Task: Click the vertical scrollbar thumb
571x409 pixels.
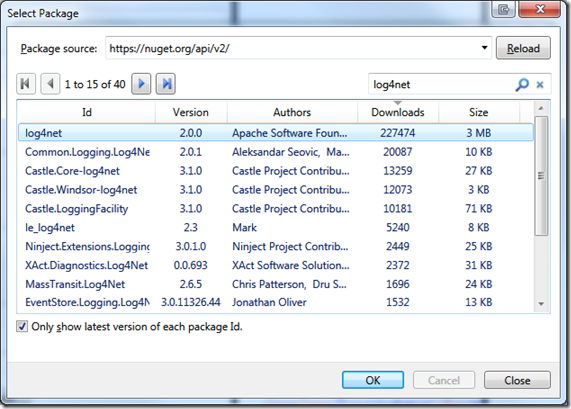Action: (x=541, y=176)
